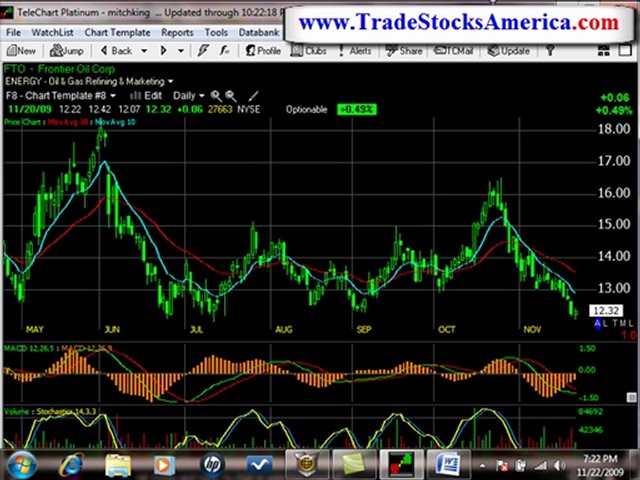Select T text size for scale
This screenshot has width=640, height=480.
[615, 324]
